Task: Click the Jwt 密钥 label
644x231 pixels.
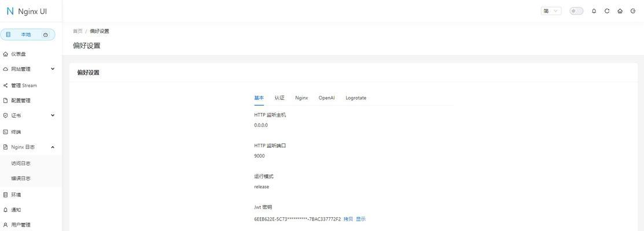Action: point(263,207)
